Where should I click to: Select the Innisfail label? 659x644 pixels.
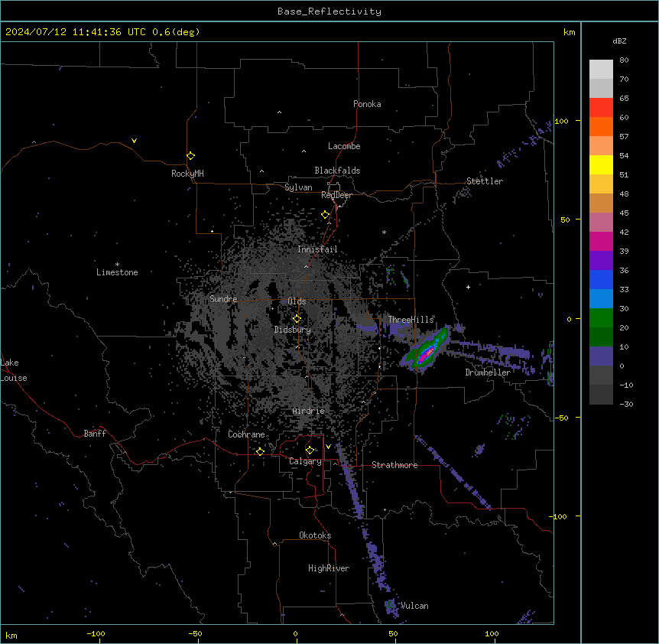pyautogui.click(x=317, y=249)
